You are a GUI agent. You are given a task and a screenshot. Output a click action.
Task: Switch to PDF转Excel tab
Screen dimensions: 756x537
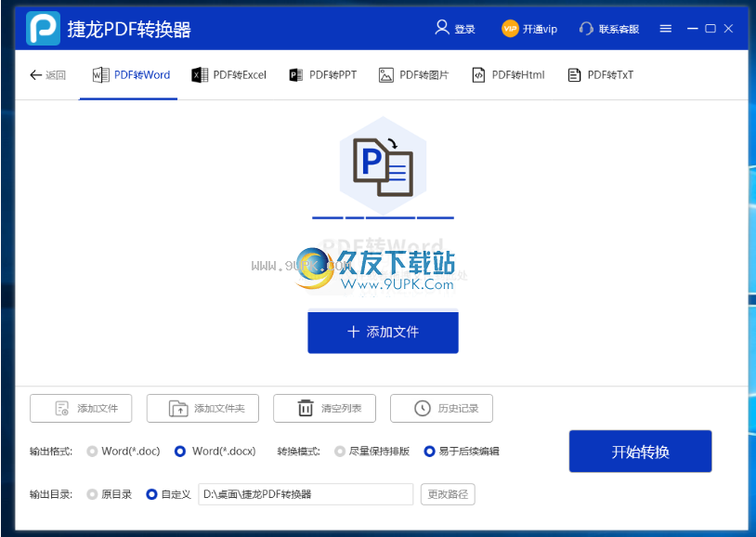(x=228, y=74)
